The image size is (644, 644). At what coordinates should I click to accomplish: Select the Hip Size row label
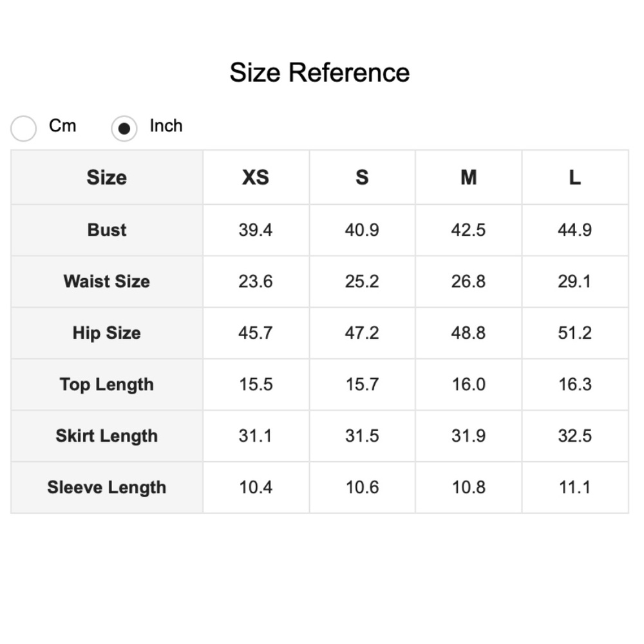pos(107,333)
